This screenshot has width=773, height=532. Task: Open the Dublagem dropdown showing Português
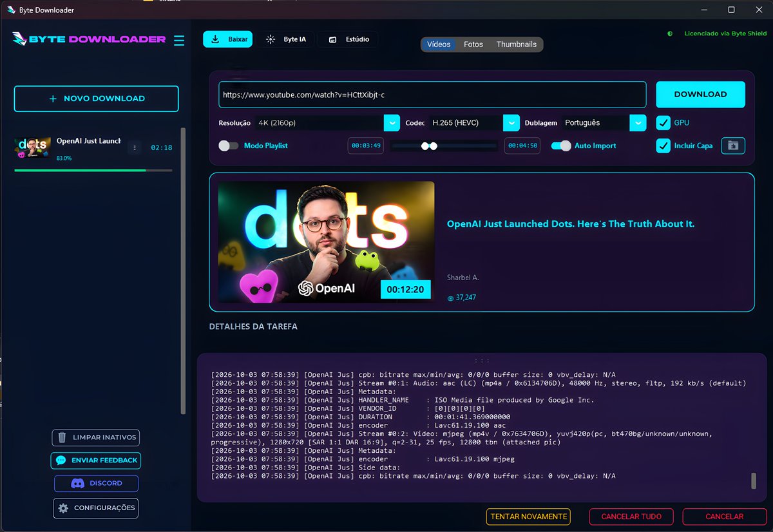(603, 122)
